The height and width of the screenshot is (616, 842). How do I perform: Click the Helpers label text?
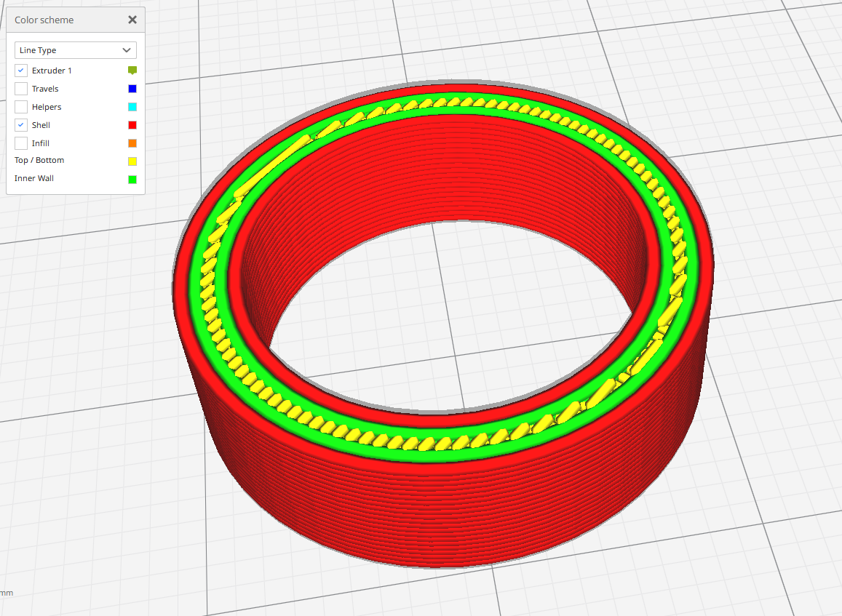tap(46, 107)
